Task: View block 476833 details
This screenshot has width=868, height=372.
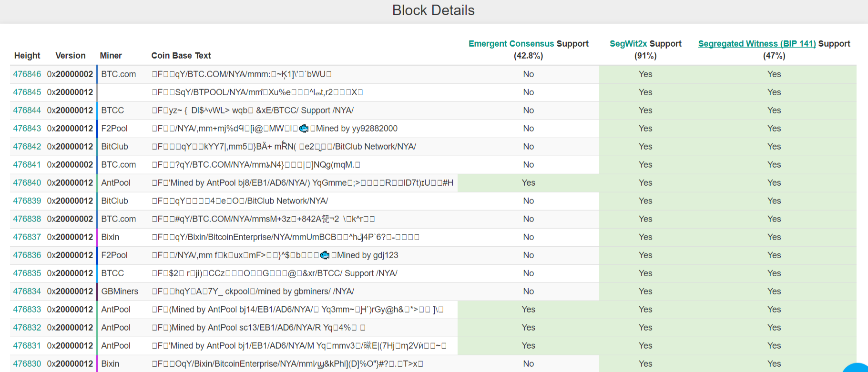Action: click(27, 310)
